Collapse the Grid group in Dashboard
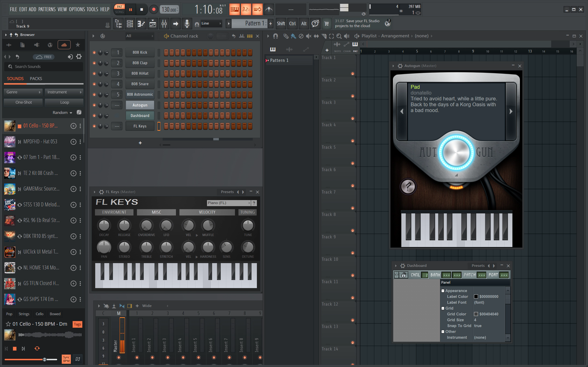This screenshot has width=588, height=367. pos(443,308)
